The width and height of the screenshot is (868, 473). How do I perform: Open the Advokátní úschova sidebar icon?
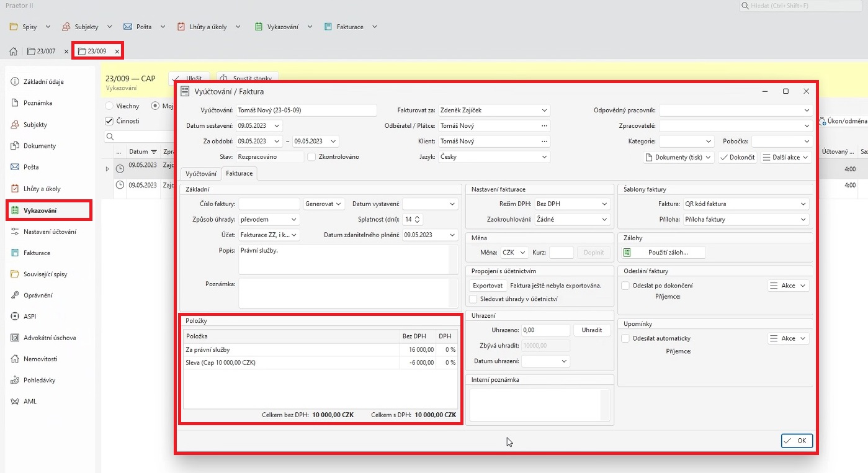(x=16, y=338)
